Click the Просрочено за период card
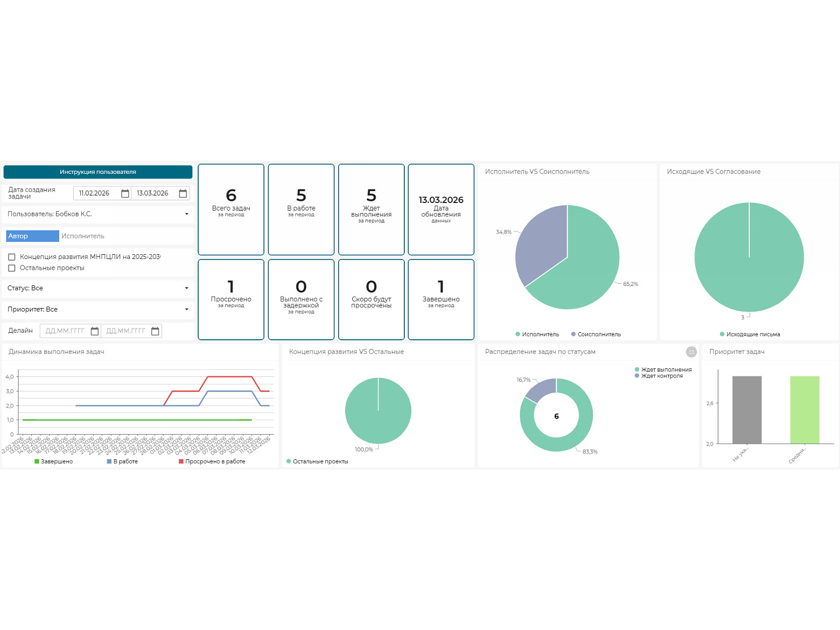This screenshot has height=630, width=840. [x=231, y=299]
